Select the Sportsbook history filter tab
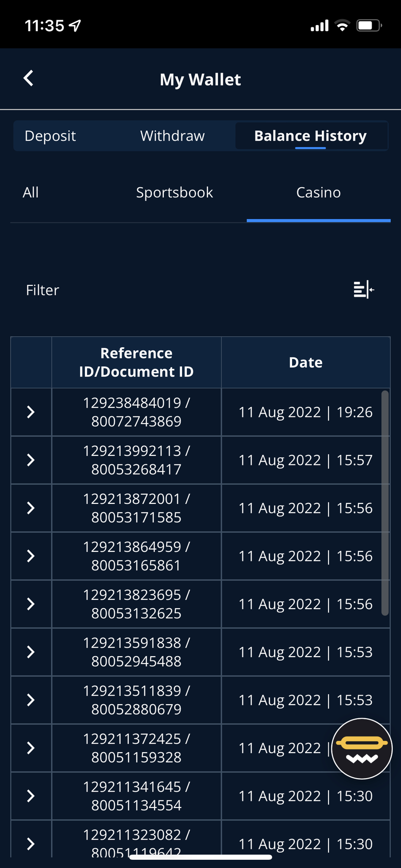This screenshot has height=868, width=401. point(174,193)
